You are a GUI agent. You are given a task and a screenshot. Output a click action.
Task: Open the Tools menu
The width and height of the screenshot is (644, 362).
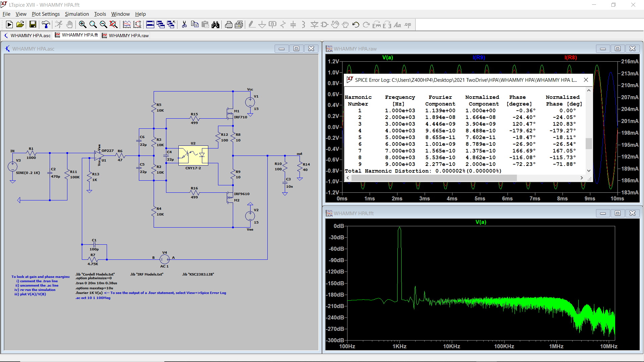(x=100, y=14)
